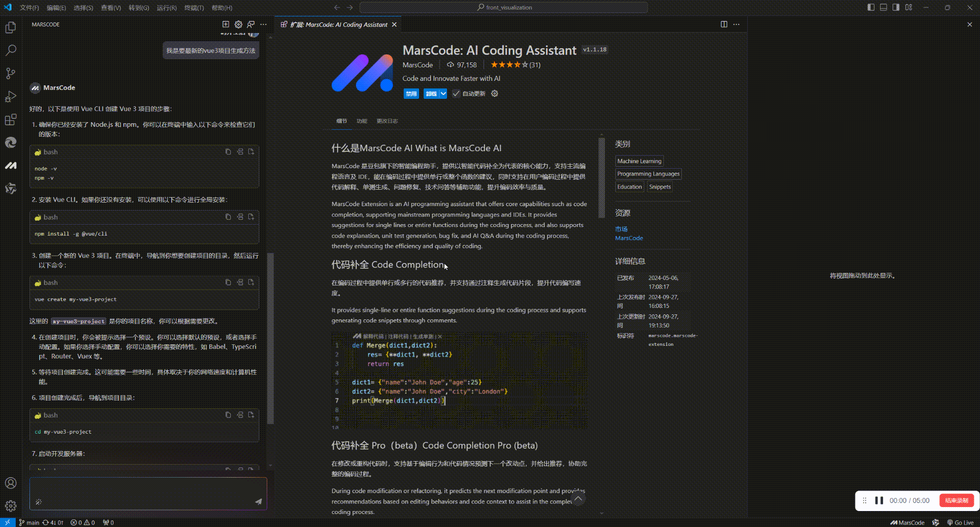This screenshot has height=527, width=980.
Task: Click the uninstall (卸载) button
Action: [x=431, y=94]
